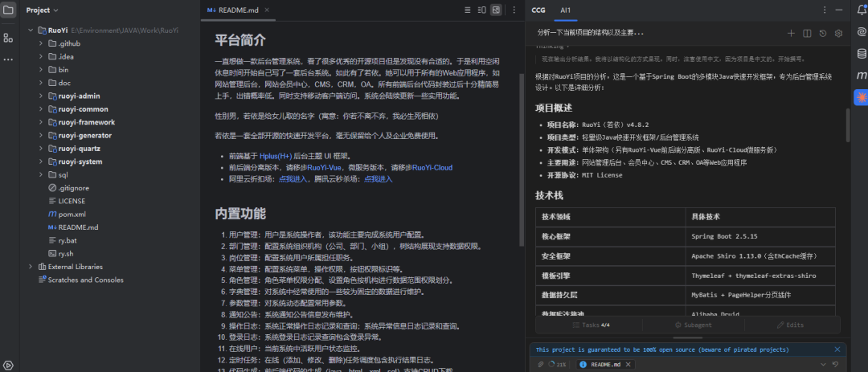Expand the ruoyi-framework module
Image resolution: width=868 pixels, height=372 pixels.
point(41,122)
